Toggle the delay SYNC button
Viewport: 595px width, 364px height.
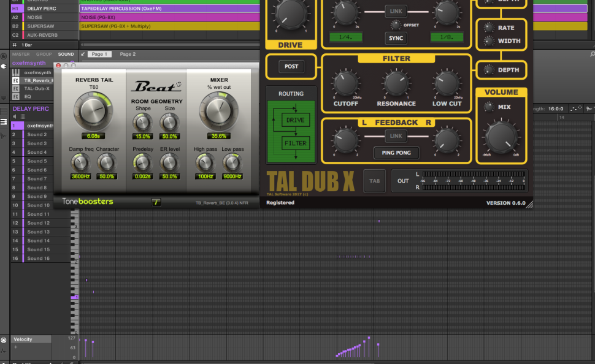point(396,38)
